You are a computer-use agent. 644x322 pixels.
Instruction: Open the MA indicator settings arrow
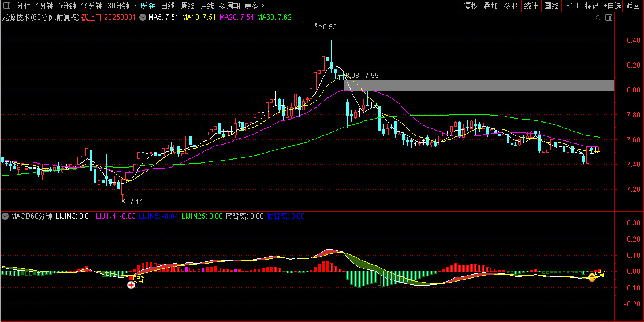pyautogui.click(x=143, y=18)
